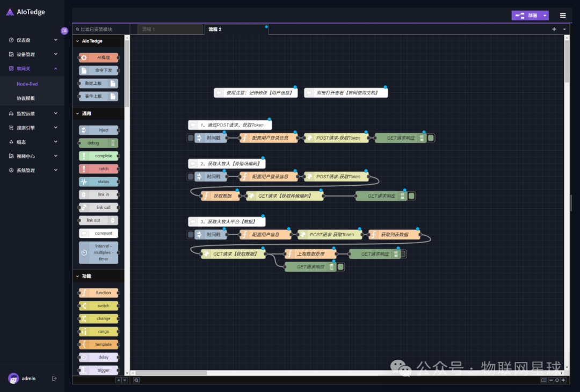This screenshot has height=392, width=580.
Task: Switch to the 流程 1 tab
Action: coord(169,30)
